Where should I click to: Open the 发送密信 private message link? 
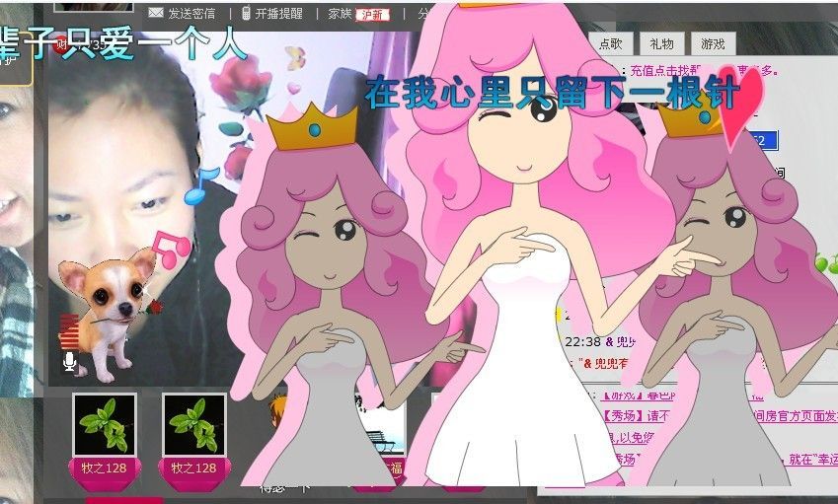[191, 14]
